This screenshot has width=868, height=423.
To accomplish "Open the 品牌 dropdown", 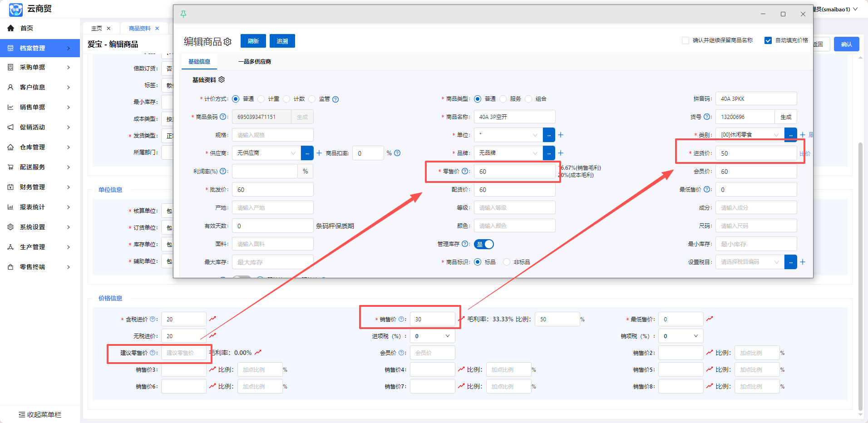I will coord(508,153).
